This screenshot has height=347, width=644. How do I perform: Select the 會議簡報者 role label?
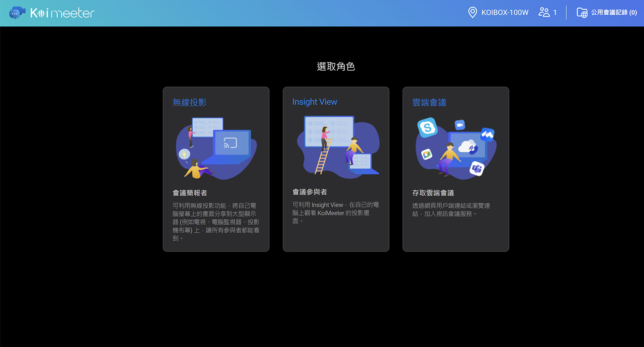point(190,193)
